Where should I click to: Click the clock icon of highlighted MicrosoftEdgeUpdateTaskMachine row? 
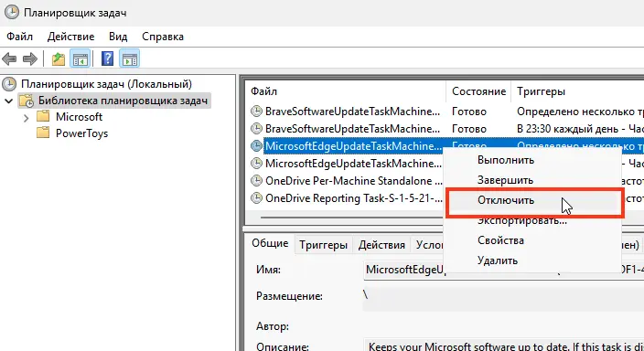pyautogui.click(x=256, y=145)
